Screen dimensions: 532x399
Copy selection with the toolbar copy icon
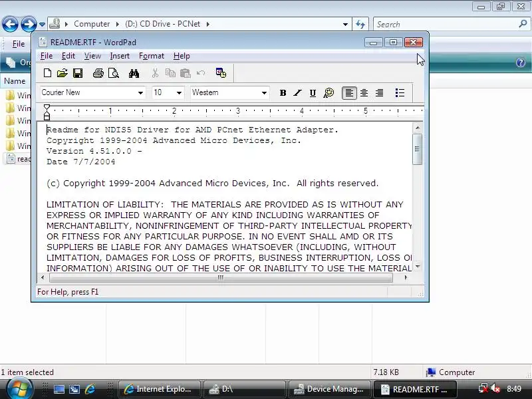pyautogui.click(x=170, y=73)
